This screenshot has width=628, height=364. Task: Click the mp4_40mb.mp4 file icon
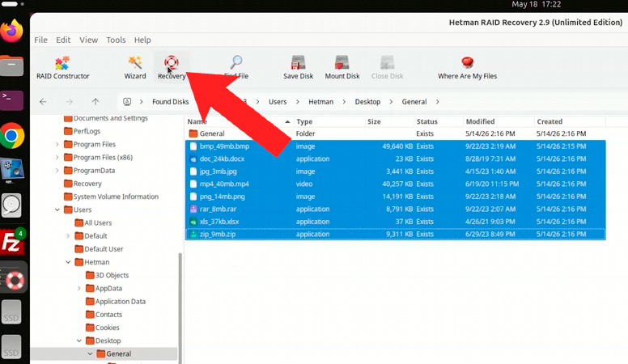click(x=193, y=184)
